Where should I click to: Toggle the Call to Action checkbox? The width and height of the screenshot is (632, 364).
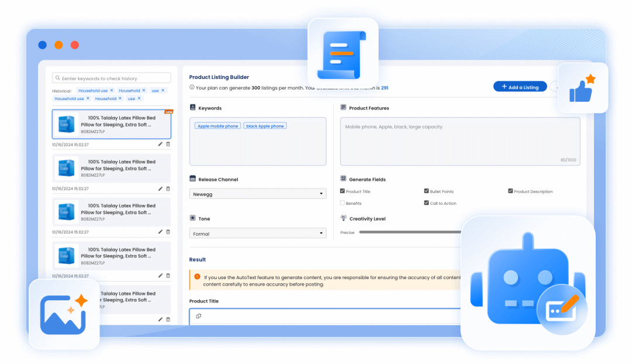pyautogui.click(x=427, y=203)
